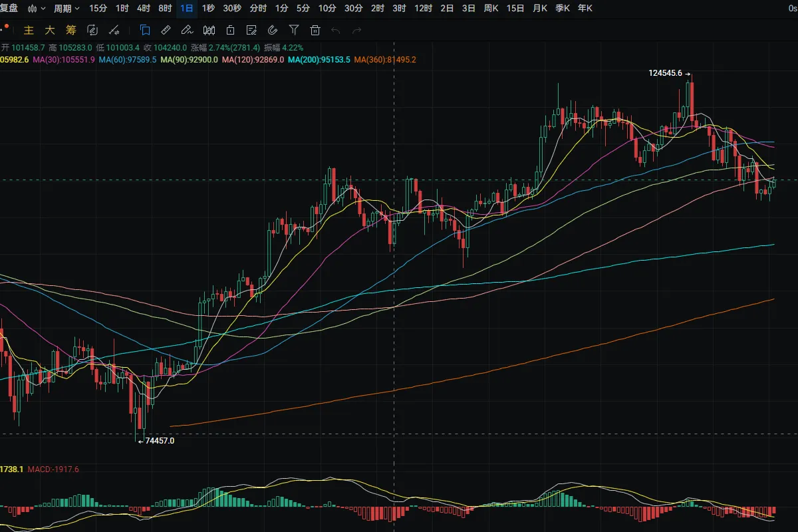The image size is (798, 532).
Task: Select the active 1日 timeframe
Action: click(x=188, y=9)
